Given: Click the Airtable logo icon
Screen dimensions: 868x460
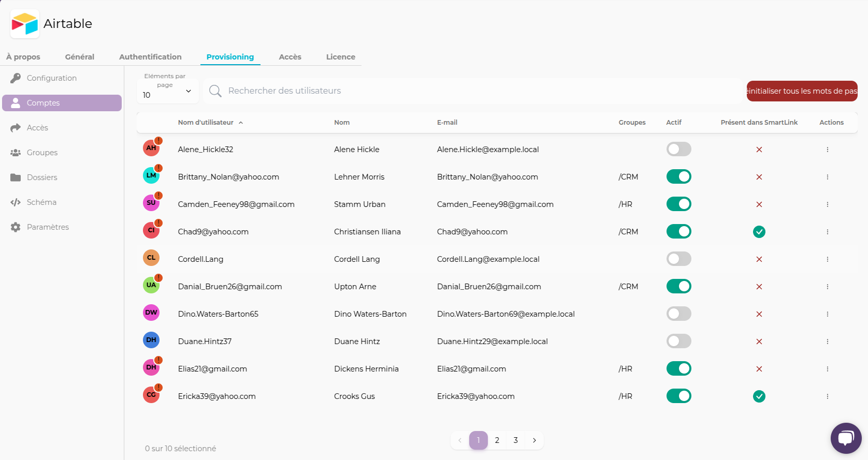Looking at the screenshot, I should 25,24.
